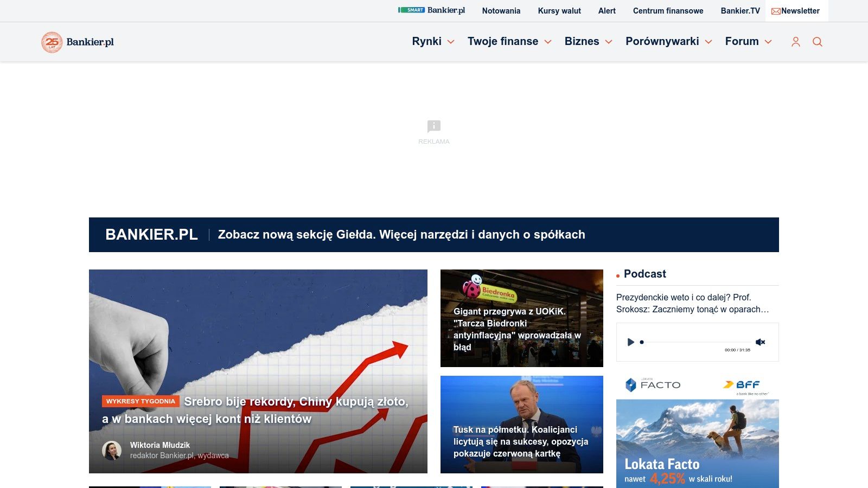Open Notowania in the top bar
Screen dimensions: 868x488
501,11
